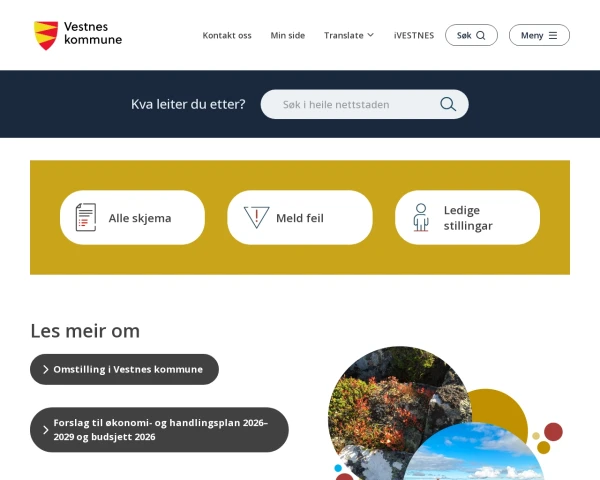
Task: Open Ledige stillingar shortcut
Action: pos(467,217)
